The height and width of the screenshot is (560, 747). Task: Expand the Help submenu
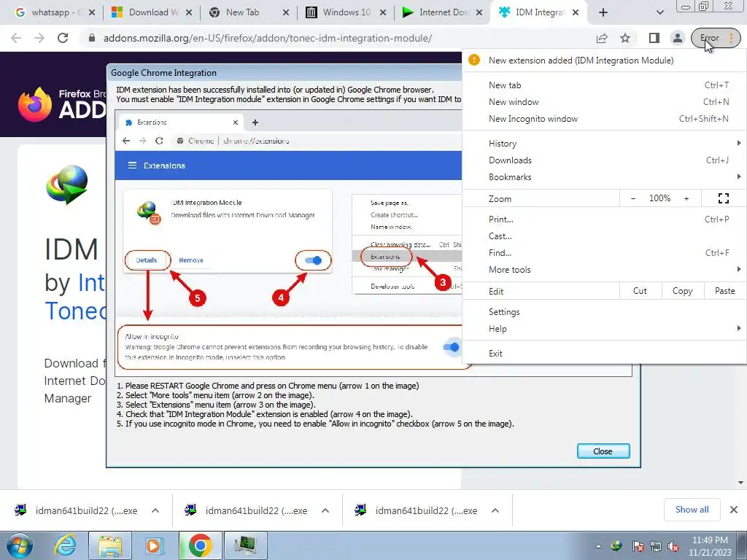(x=605, y=329)
